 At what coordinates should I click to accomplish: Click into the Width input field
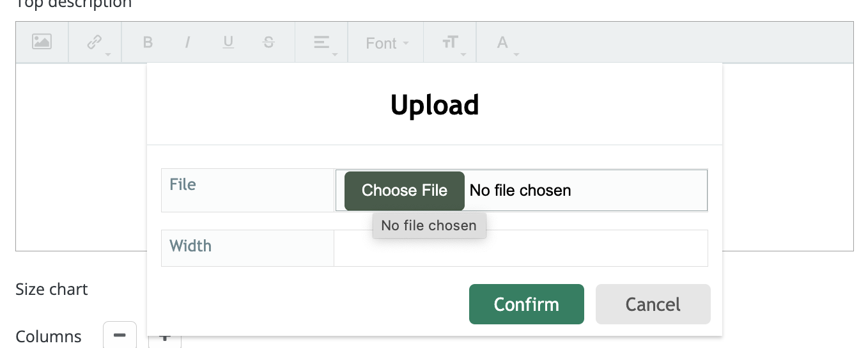[x=521, y=248]
